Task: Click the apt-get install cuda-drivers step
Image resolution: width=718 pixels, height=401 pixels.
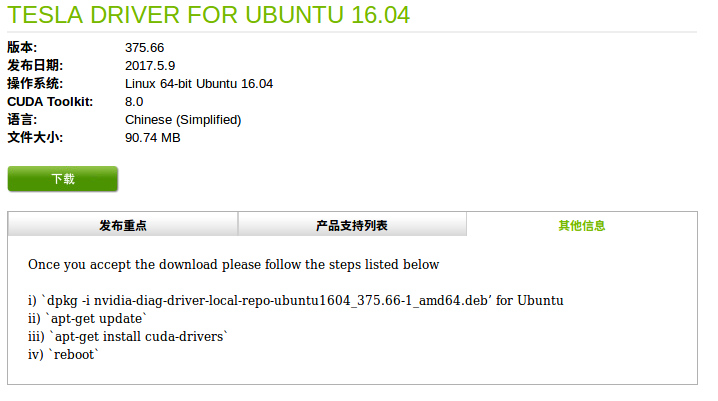Action: point(131,336)
